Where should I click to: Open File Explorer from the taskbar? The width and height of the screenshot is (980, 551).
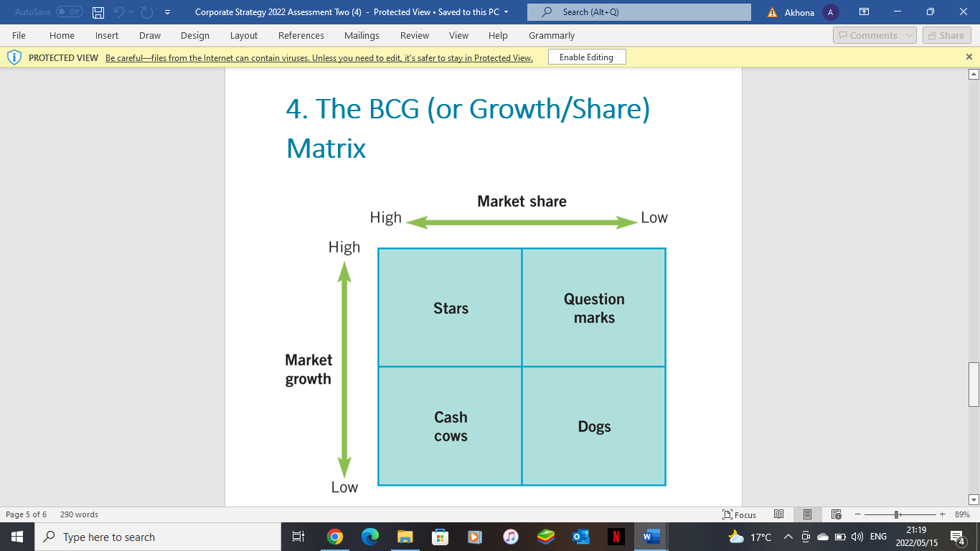(405, 537)
